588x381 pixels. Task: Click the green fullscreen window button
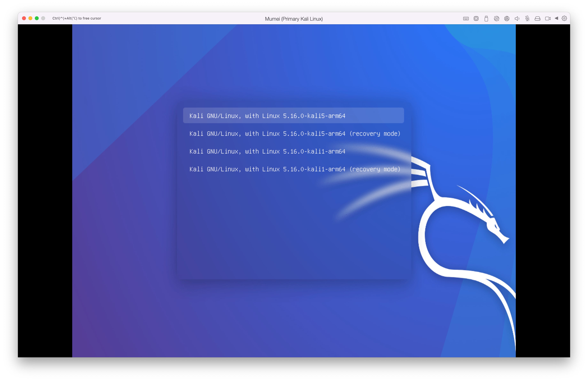point(37,18)
